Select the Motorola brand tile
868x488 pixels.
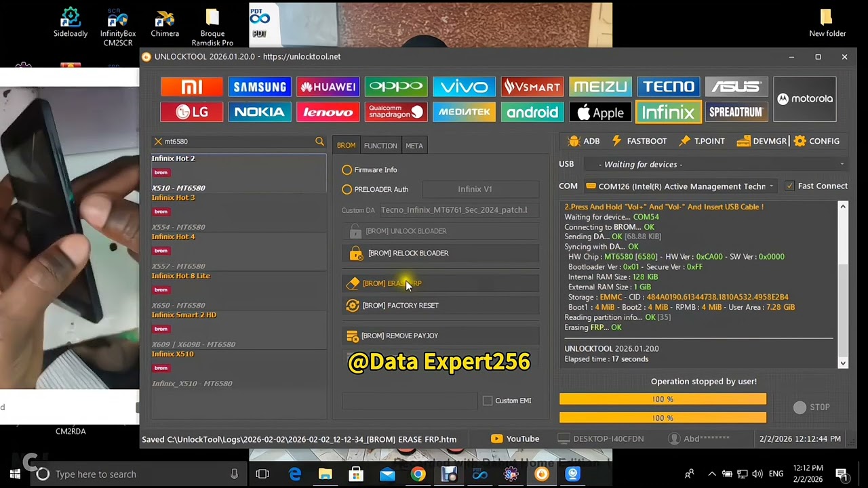point(805,99)
